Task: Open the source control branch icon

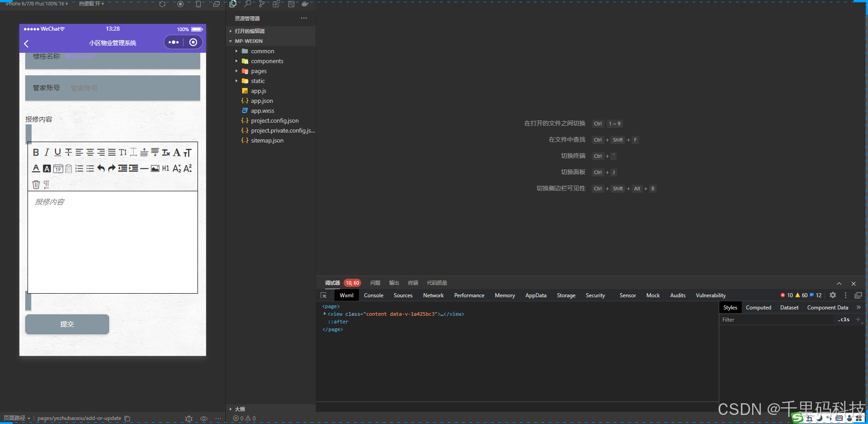Action: (262, 4)
